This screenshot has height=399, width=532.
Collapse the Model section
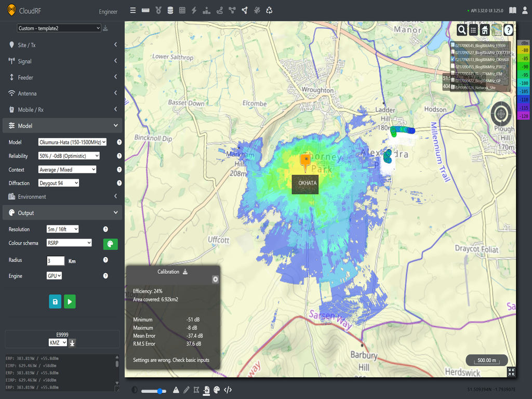[62, 125]
